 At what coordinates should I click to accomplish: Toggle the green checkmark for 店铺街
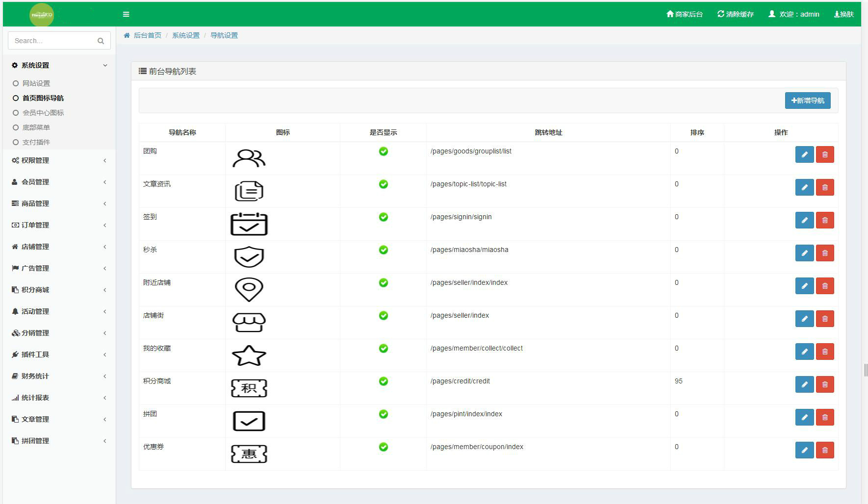coord(383,316)
